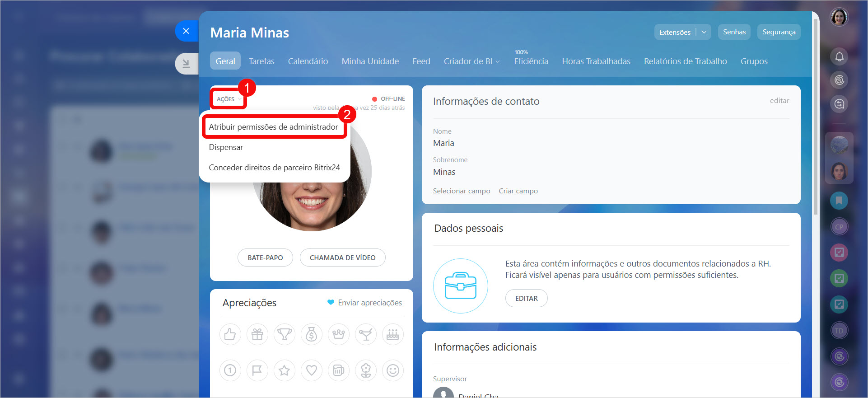Screen dimensions: 868x398
Task: Pick the flag appreciation icon
Action: click(x=257, y=370)
